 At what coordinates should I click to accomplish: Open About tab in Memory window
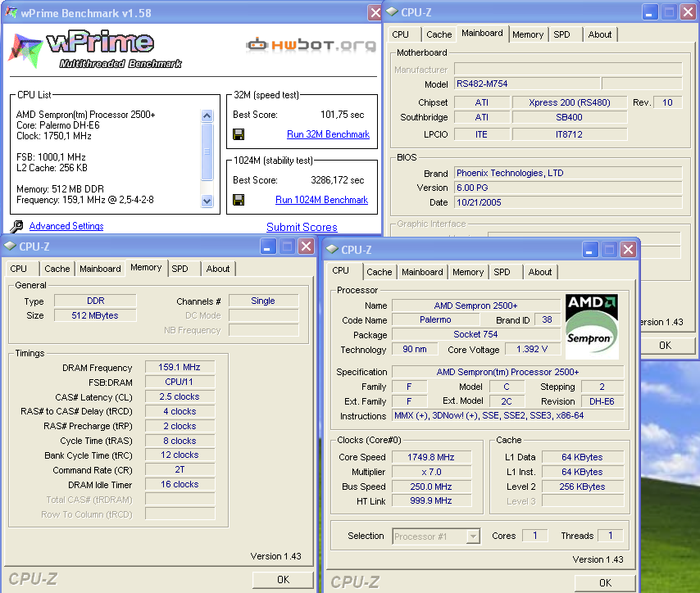(x=218, y=269)
